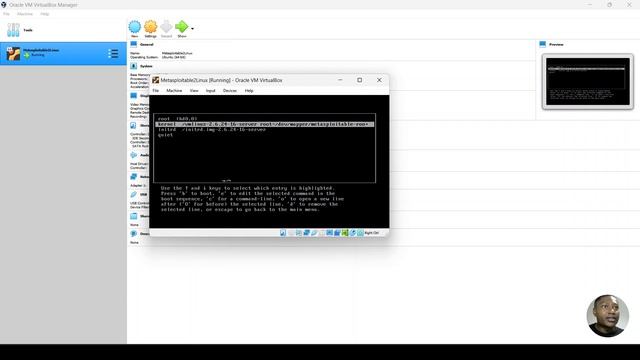The image size is (640, 360).
Task: Click the initrd line in GRUB editor
Action: click(212, 129)
